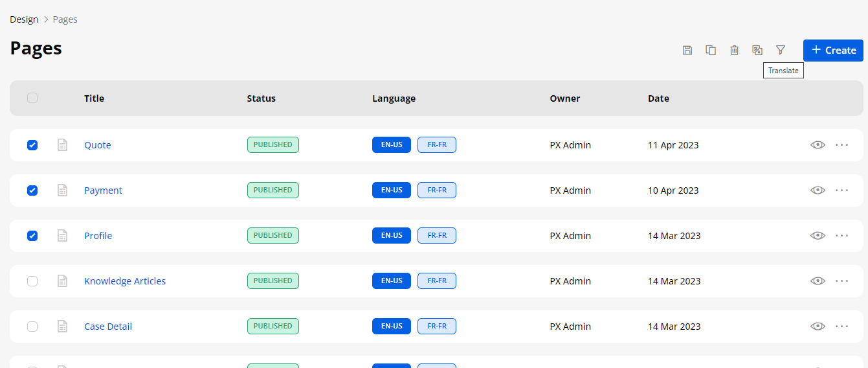The height and width of the screenshot is (368, 868).
Task: Click the Duplicate pages icon
Action: coord(711,51)
